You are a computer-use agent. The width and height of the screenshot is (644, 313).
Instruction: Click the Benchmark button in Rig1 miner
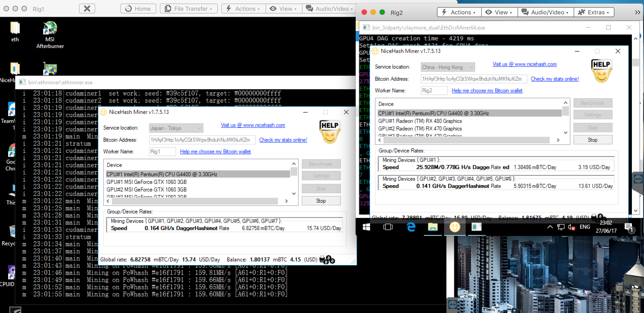[x=321, y=164]
